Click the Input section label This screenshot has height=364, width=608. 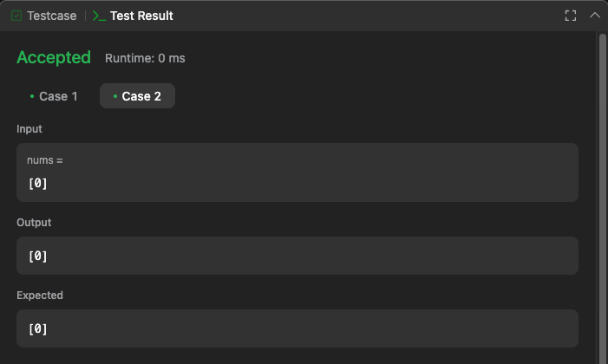(x=29, y=129)
